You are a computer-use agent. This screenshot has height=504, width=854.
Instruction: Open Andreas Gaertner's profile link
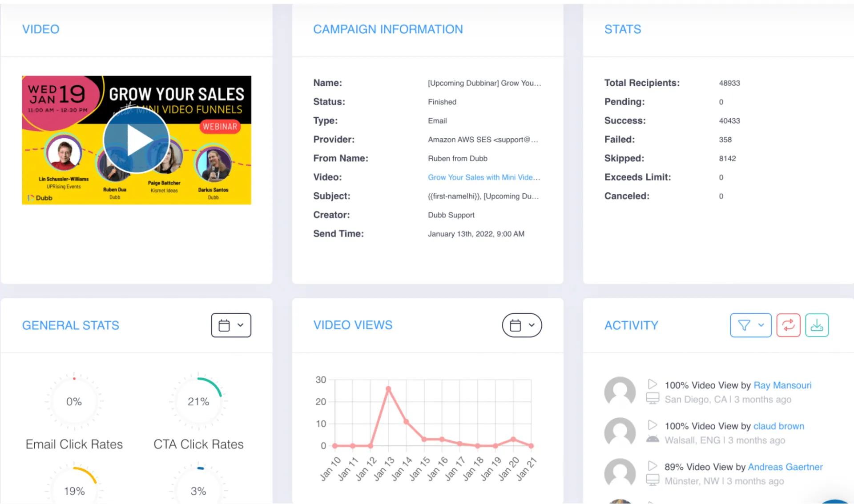(785, 467)
